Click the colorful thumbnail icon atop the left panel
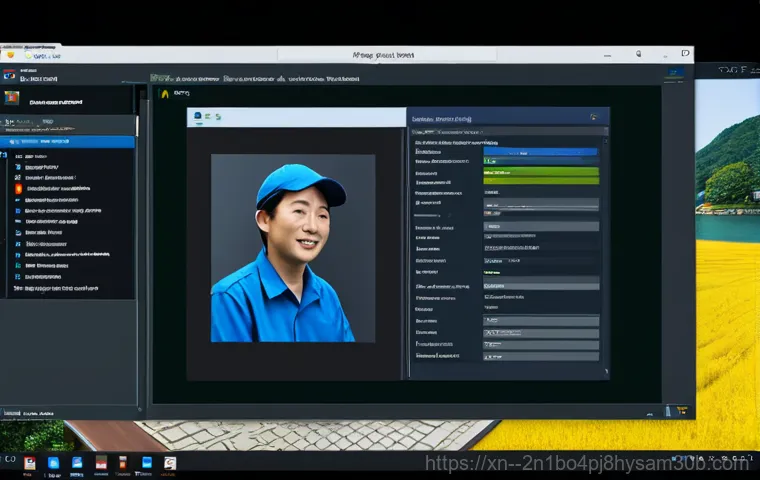This screenshot has width=760, height=480. (x=12, y=98)
